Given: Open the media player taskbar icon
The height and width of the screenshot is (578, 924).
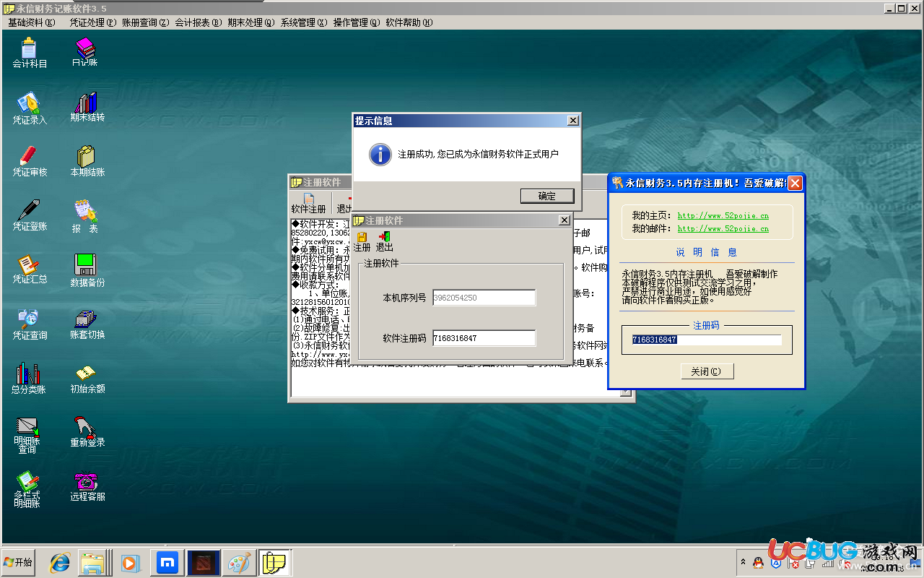Looking at the screenshot, I should 130,562.
